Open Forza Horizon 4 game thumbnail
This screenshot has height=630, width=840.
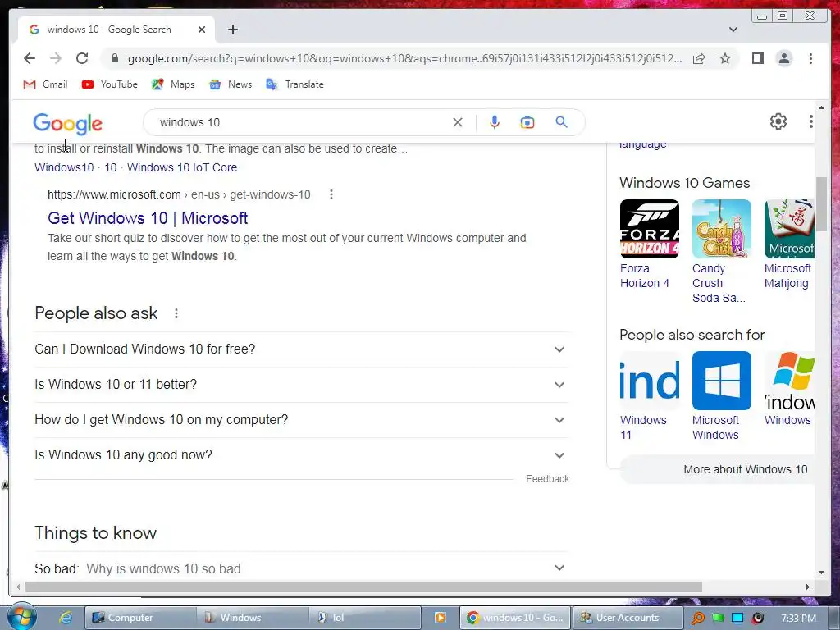[x=650, y=229]
